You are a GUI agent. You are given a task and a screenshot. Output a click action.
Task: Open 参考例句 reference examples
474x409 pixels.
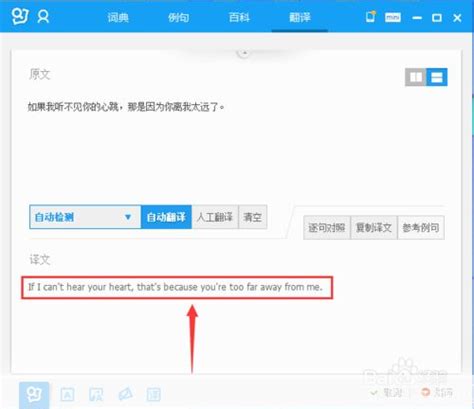[x=421, y=228]
